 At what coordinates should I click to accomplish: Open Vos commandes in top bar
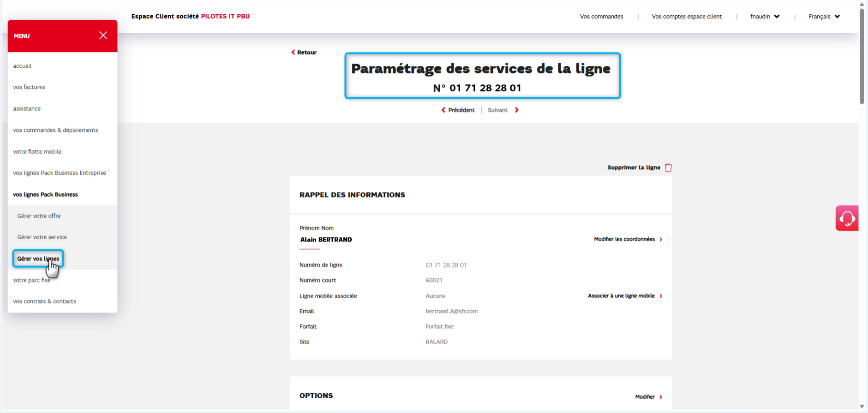pos(601,17)
